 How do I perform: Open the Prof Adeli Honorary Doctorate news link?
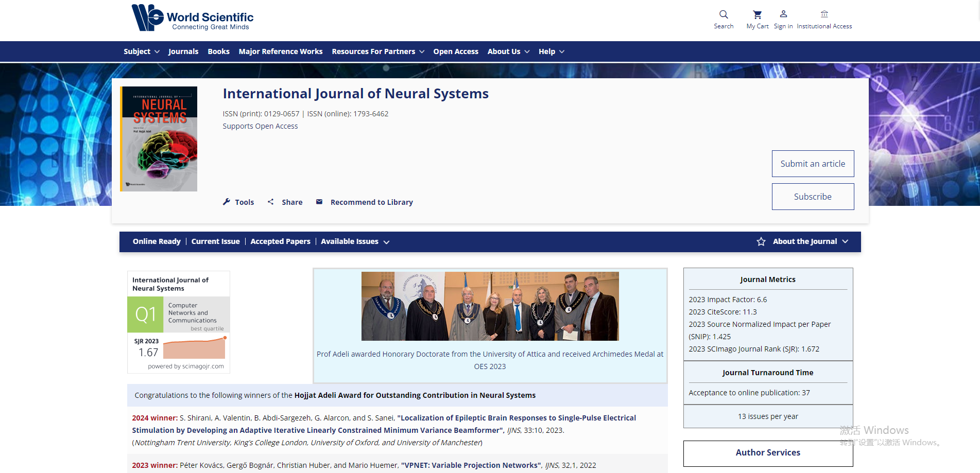click(490, 360)
